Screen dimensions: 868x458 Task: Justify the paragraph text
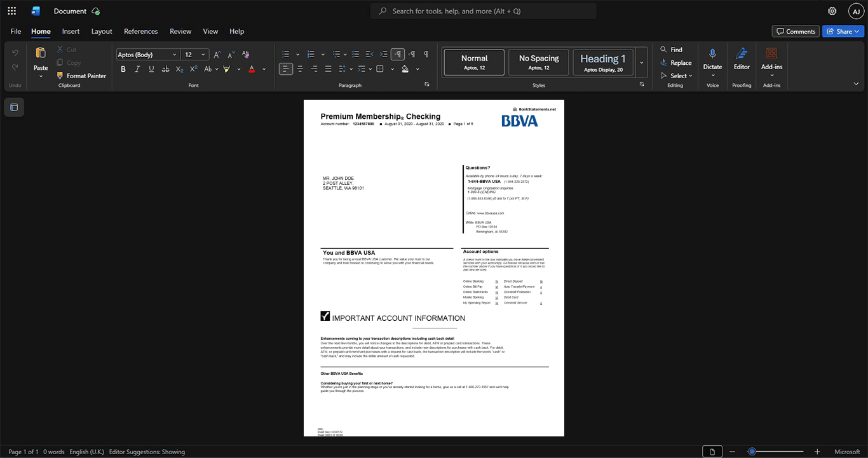(328, 69)
